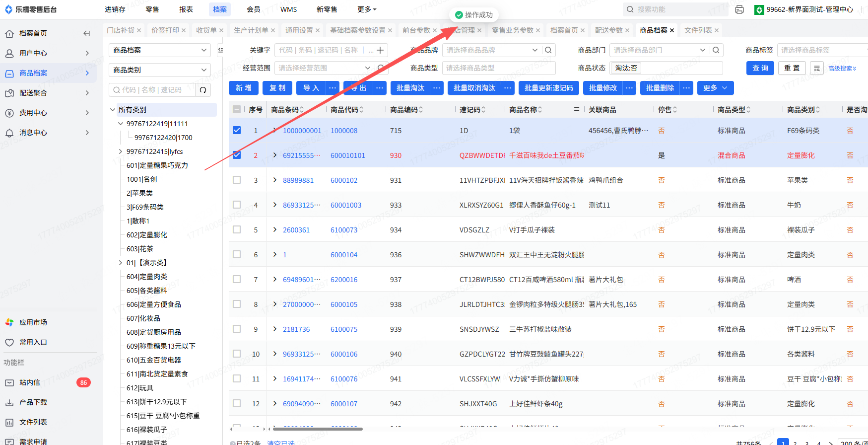Switch to the 通用设置 tab

299,30
